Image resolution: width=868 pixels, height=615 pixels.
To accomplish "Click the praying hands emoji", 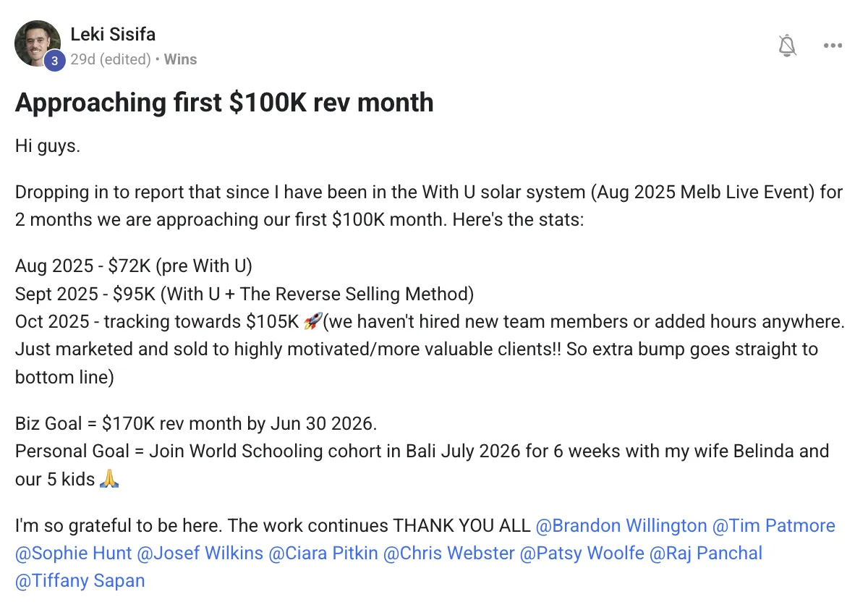I will pos(108,479).
